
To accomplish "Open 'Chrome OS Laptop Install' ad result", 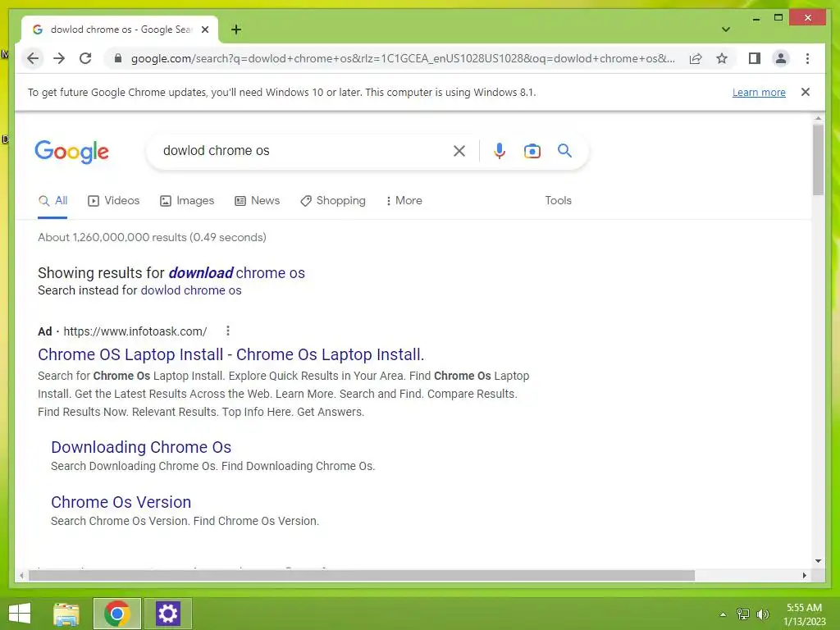I will [x=231, y=354].
